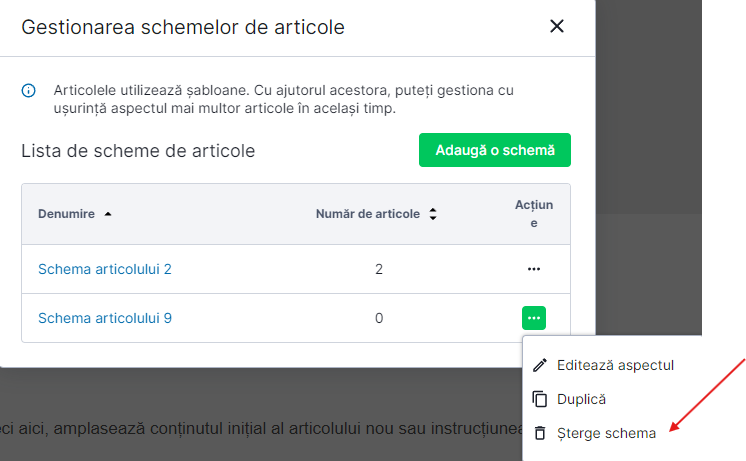Viewport: 746px width, 461px height.
Task: Choose Editează aspectul from the context menu
Action: [x=615, y=365]
